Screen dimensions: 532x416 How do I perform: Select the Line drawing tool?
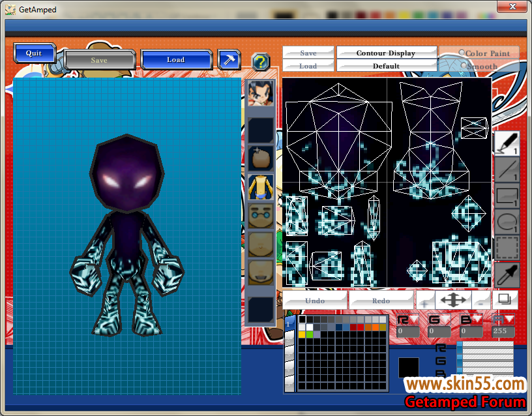[507, 170]
